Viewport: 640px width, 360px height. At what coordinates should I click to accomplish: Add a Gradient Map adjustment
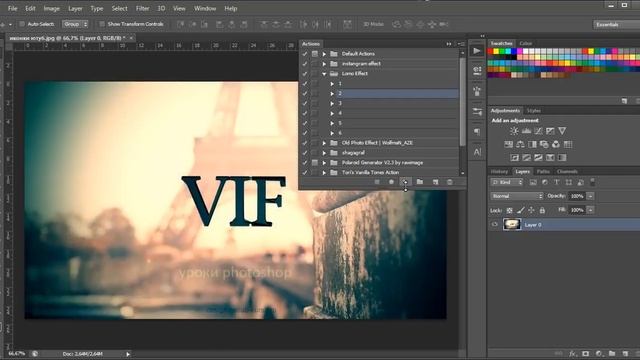pyautogui.click(x=562, y=158)
